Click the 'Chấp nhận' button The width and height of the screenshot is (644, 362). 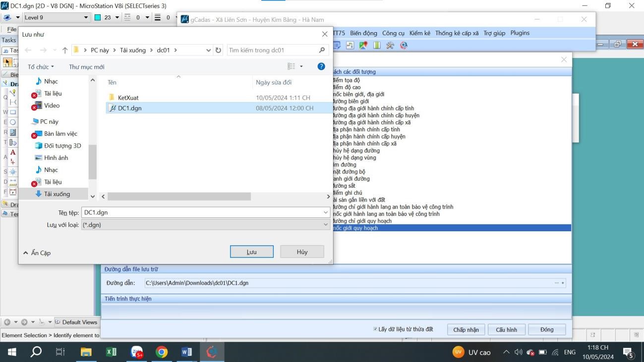[x=466, y=330]
